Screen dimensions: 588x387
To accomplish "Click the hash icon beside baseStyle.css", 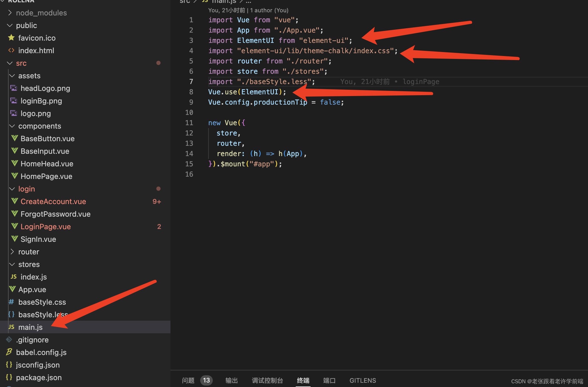I will (x=11, y=302).
